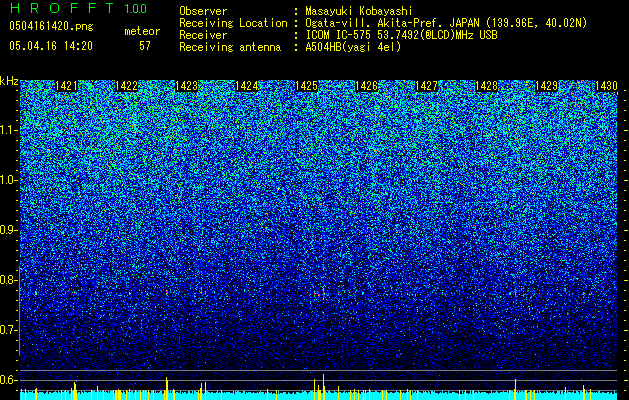Click the date stamp 05.04.16 14:20
The image size is (629, 400).
51,46
